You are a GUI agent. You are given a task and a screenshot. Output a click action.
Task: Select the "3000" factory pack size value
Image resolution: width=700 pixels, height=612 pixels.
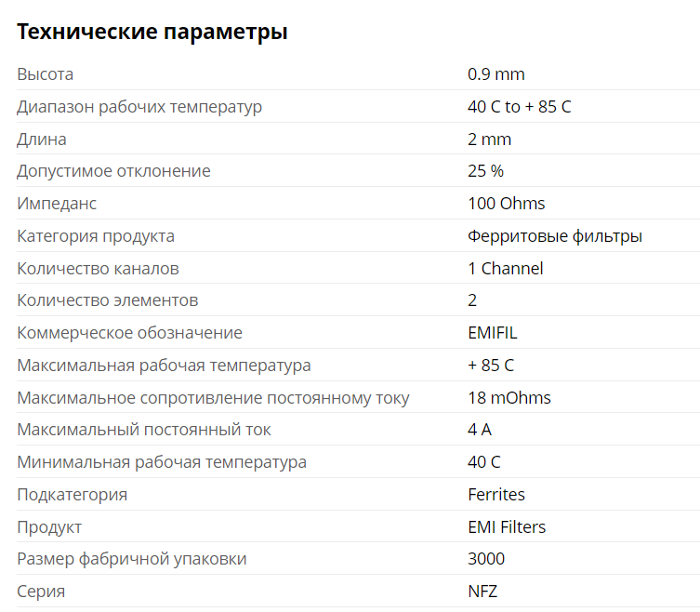(x=486, y=559)
